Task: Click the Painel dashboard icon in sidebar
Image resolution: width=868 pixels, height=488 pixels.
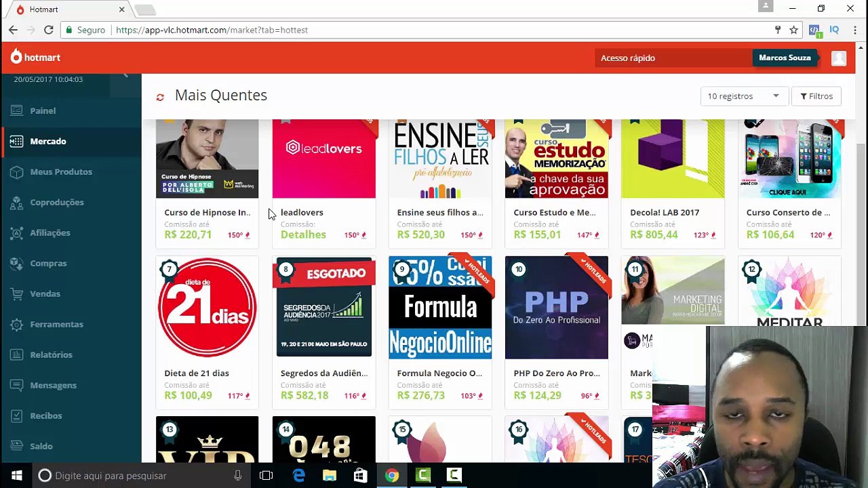Action: click(x=17, y=110)
